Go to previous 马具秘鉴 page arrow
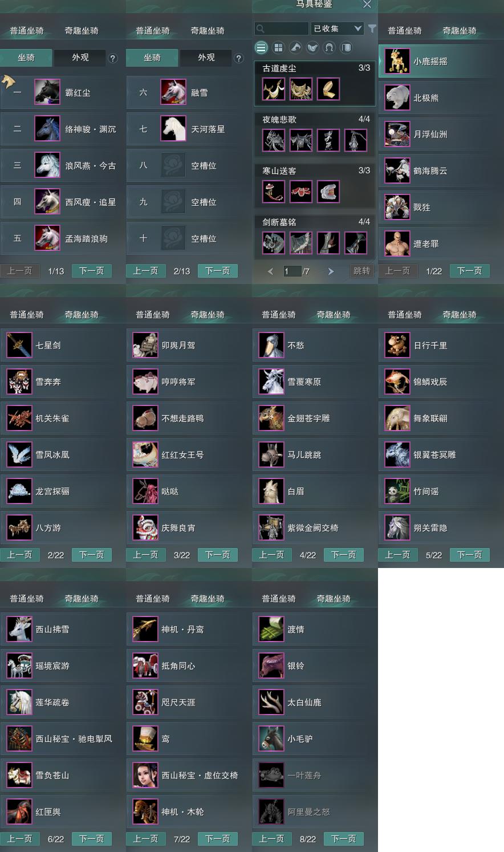 pyautogui.click(x=270, y=271)
